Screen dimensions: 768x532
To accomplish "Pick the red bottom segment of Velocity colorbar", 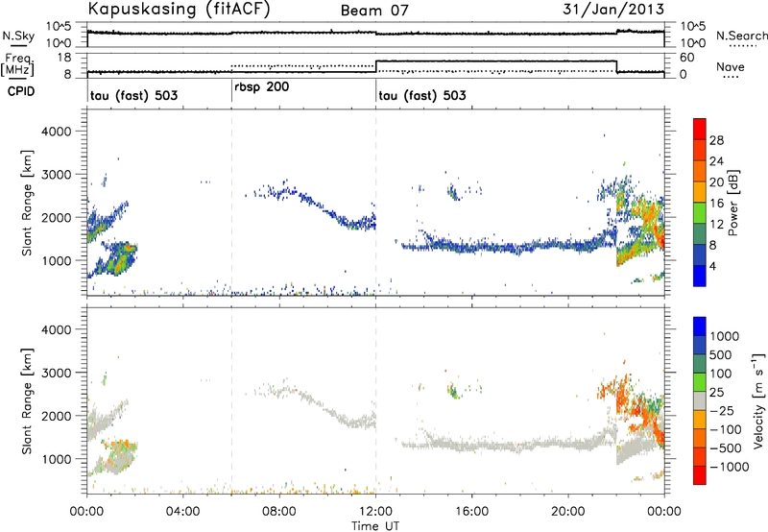I will (700, 475).
